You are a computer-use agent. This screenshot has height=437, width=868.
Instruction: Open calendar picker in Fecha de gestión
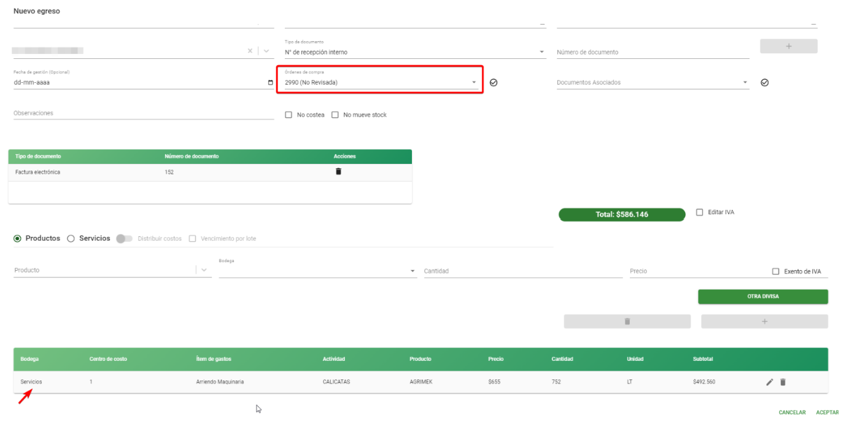(x=271, y=82)
